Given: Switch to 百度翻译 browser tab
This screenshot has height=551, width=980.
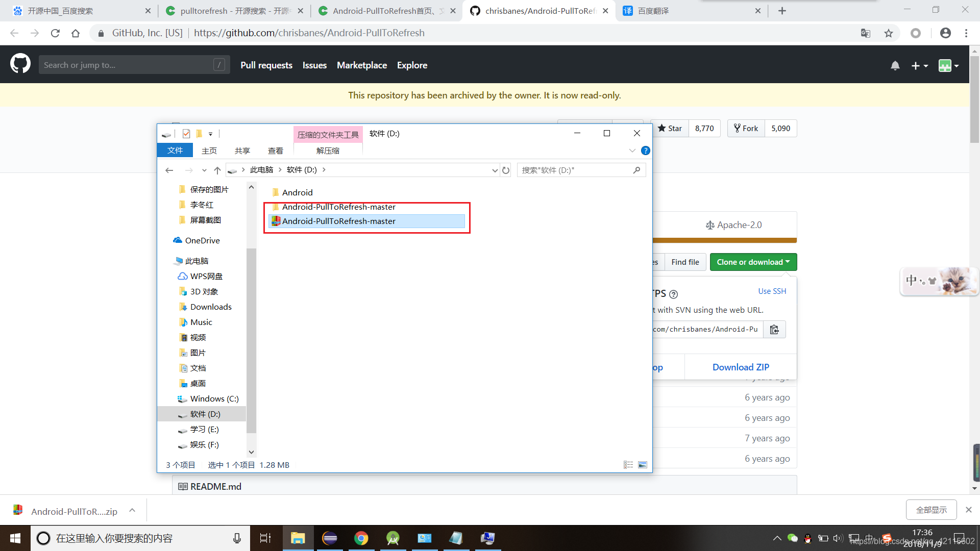Looking at the screenshot, I should 692,11.
